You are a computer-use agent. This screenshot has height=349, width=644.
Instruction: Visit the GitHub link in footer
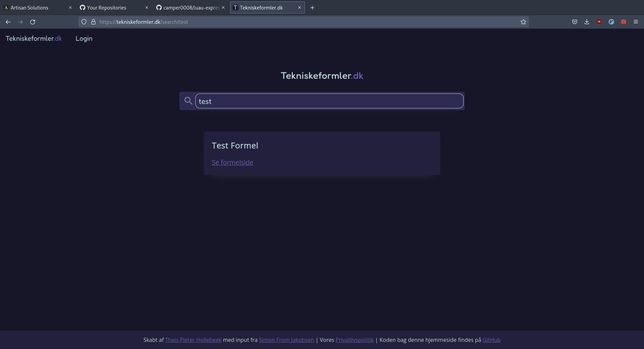click(491, 340)
